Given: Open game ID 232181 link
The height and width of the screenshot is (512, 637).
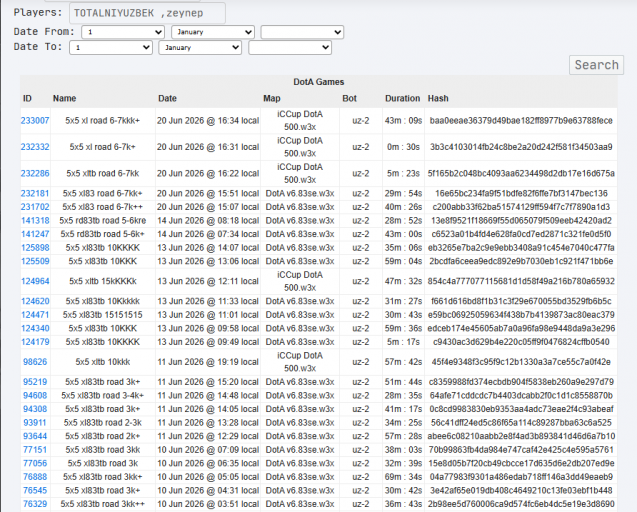Looking at the screenshot, I should click(x=35, y=193).
